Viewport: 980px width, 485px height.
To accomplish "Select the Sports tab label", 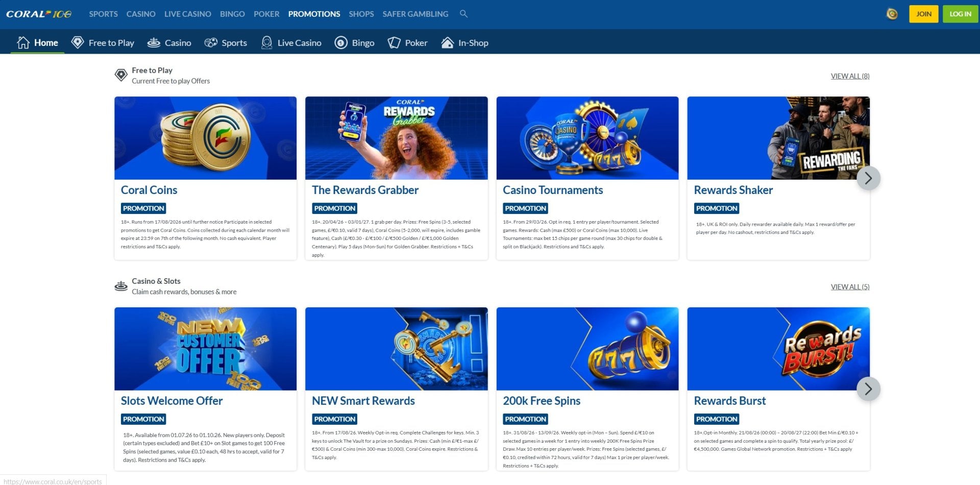I will point(234,43).
